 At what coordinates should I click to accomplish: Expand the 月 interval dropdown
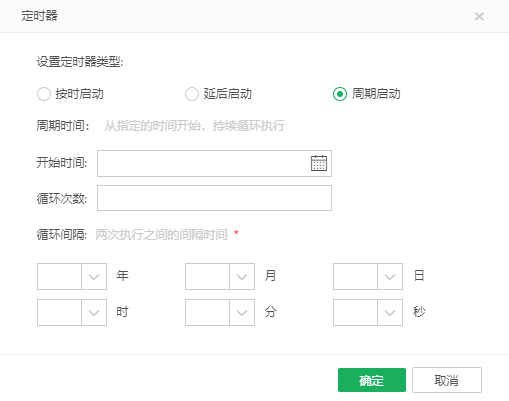pyautogui.click(x=242, y=276)
